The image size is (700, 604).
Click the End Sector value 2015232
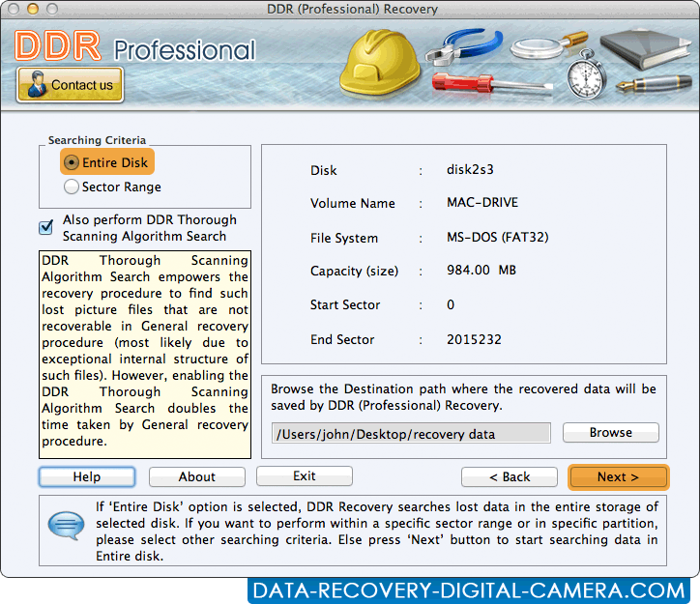(x=474, y=339)
